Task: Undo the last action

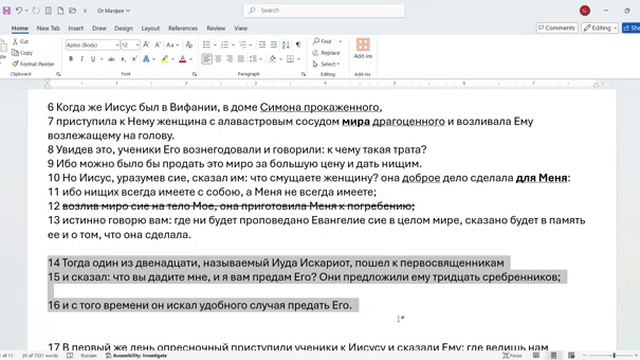Action: click(19, 11)
